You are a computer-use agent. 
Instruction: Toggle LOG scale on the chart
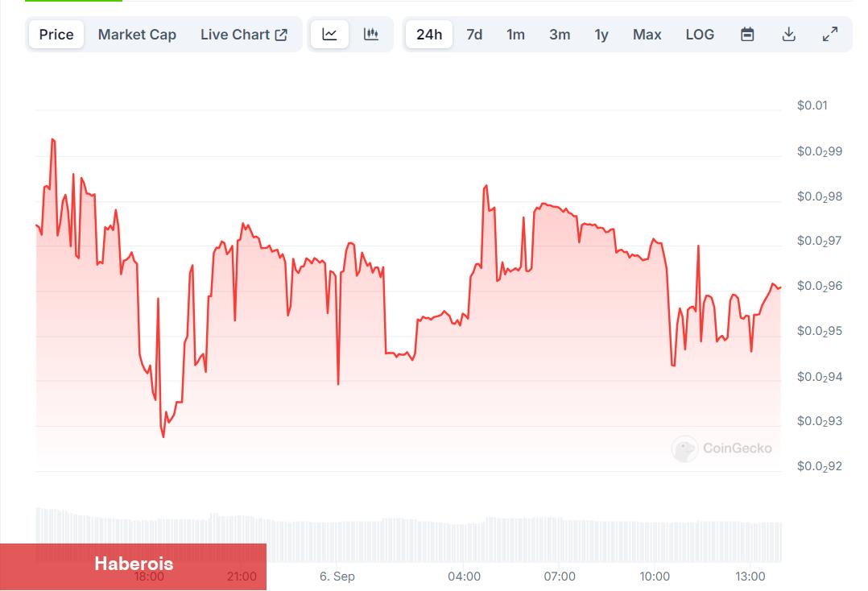700,35
